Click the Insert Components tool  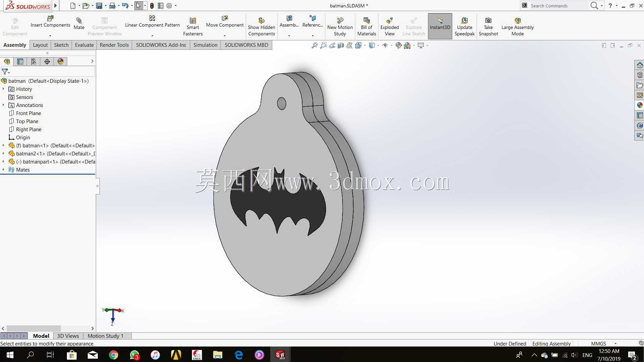coord(50,22)
